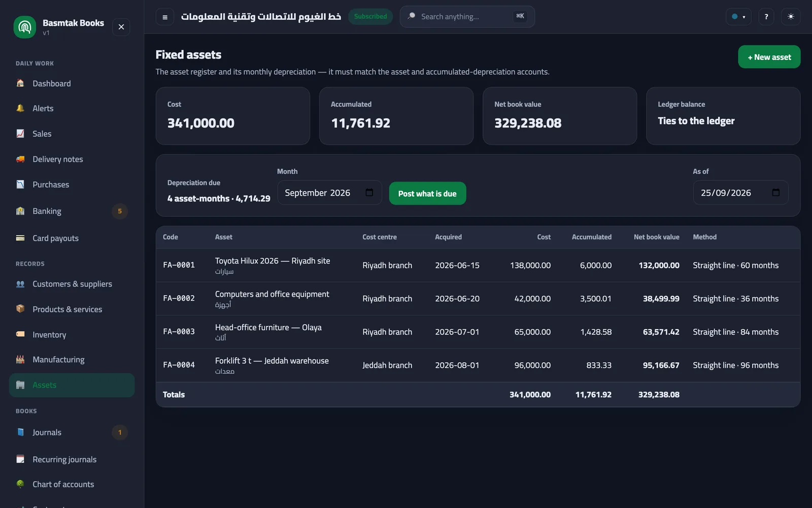
Task: Click Post what is due button
Action: click(x=427, y=194)
